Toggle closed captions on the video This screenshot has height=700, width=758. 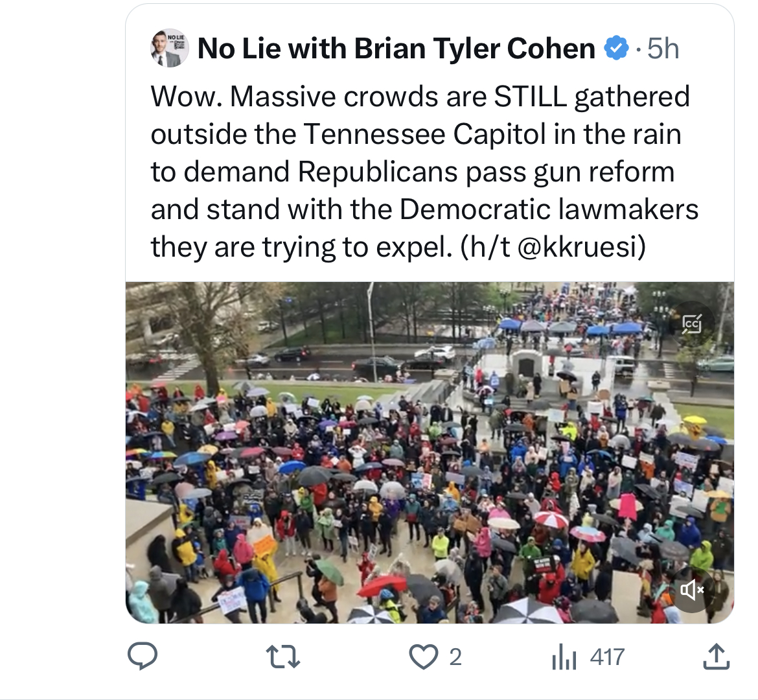pos(692,323)
